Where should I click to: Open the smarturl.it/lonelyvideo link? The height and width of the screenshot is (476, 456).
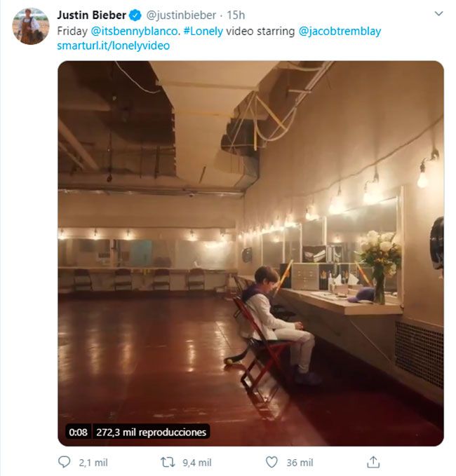point(114,46)
